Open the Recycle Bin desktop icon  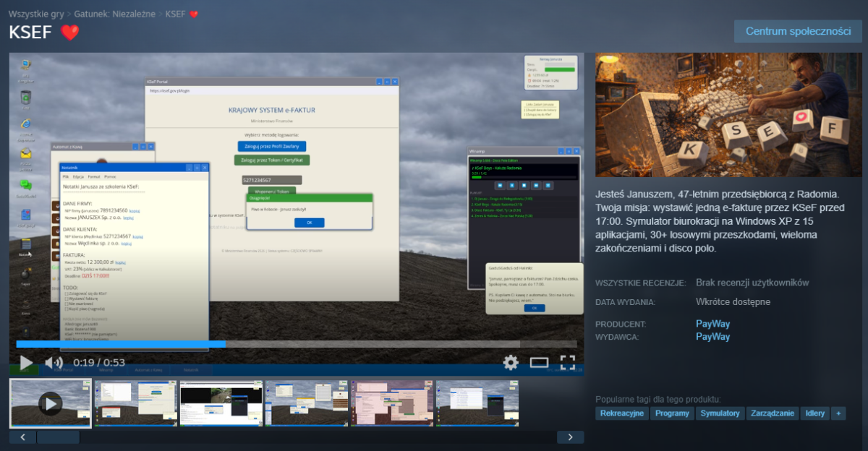click(x=25, y=97)
